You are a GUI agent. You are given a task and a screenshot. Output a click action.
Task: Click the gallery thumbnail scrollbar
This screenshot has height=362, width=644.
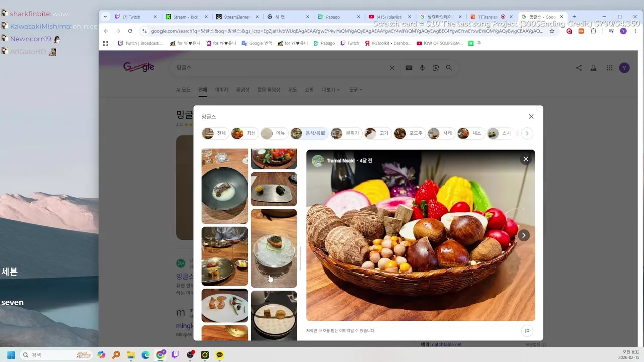pos(300,259)
